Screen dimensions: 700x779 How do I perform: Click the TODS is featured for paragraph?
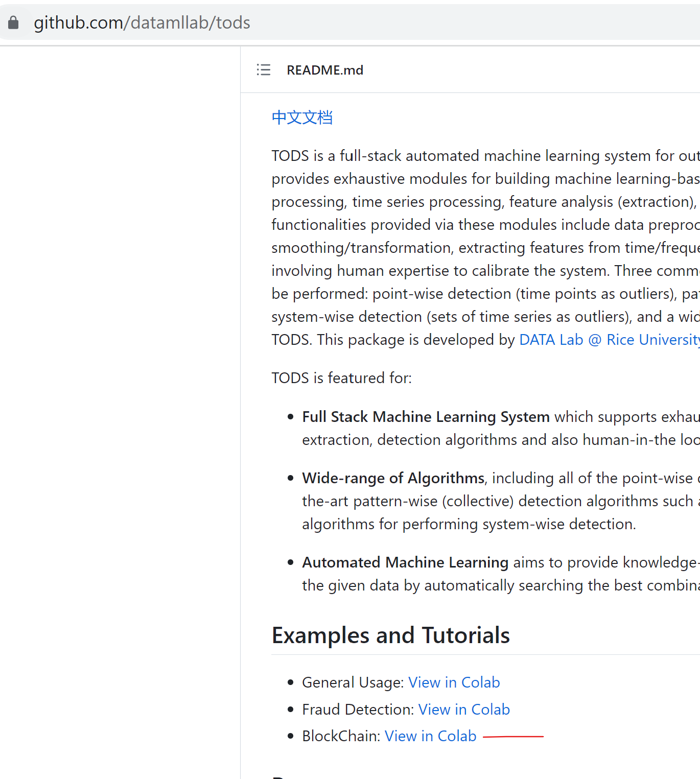[342, 378]
